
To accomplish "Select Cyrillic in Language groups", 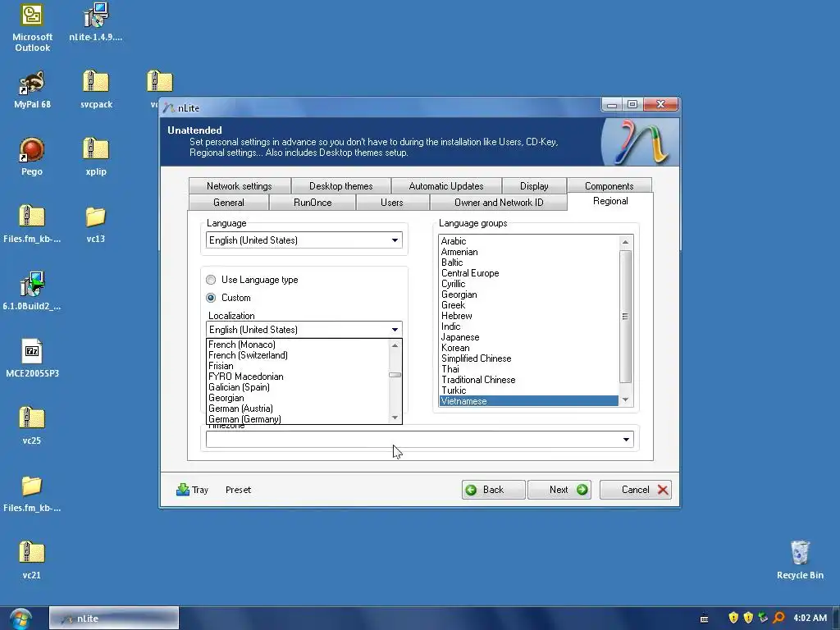I will click(x=529, y=284).
